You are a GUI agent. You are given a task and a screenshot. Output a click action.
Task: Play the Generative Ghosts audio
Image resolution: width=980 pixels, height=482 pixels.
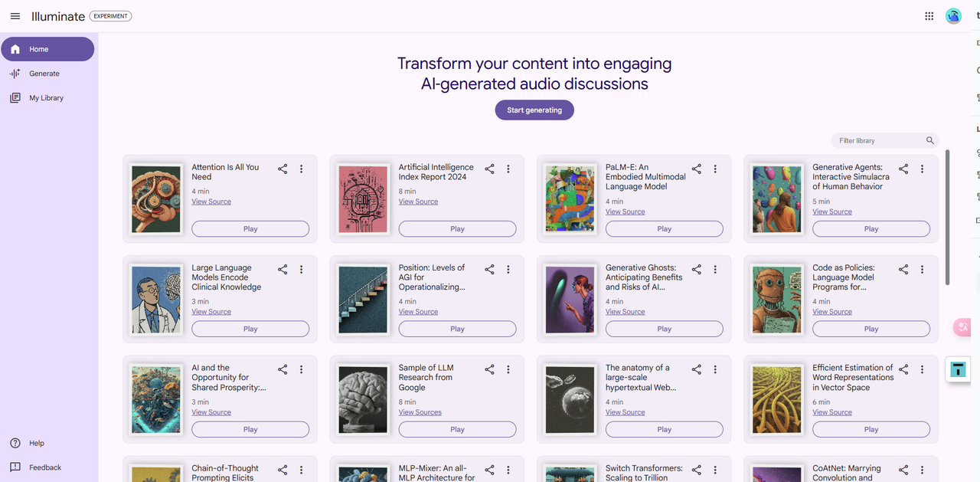(x=664, y=329)
